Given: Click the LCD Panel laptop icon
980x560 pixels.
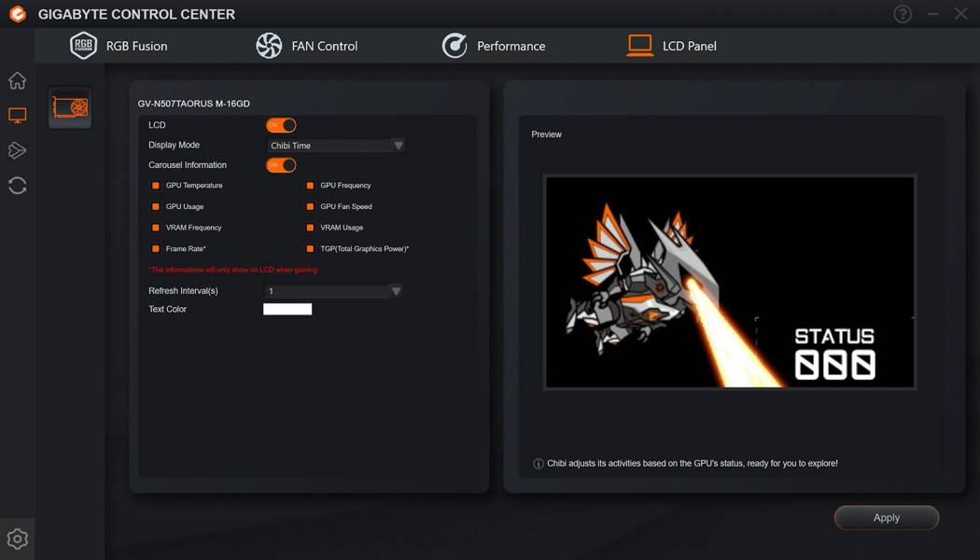Looking at the screenshot, I should click(640, 46).
